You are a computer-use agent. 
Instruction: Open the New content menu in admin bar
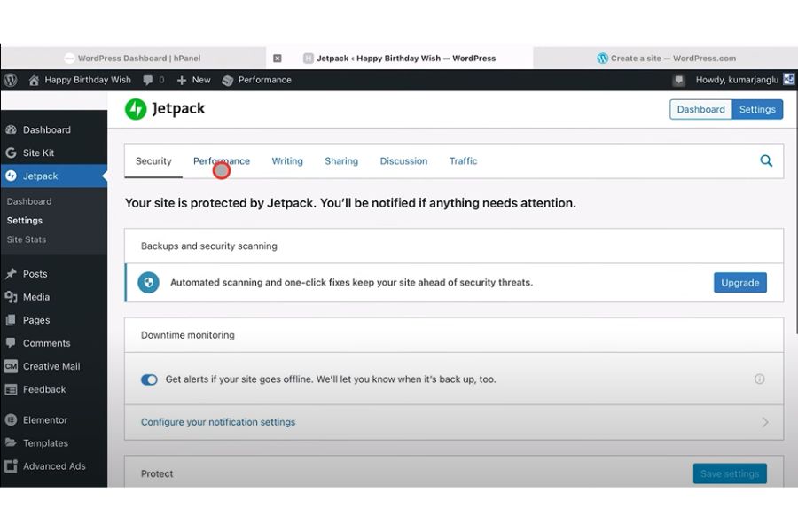coord(193,80)
